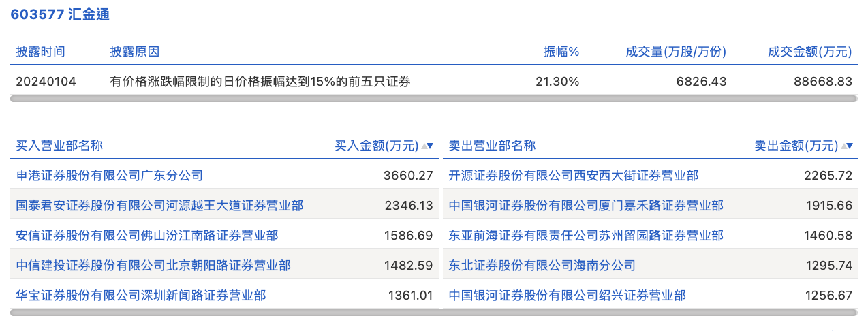Click the 买入营业部名称 column header
Screen dimensions: 868x331
coord(60,146)
